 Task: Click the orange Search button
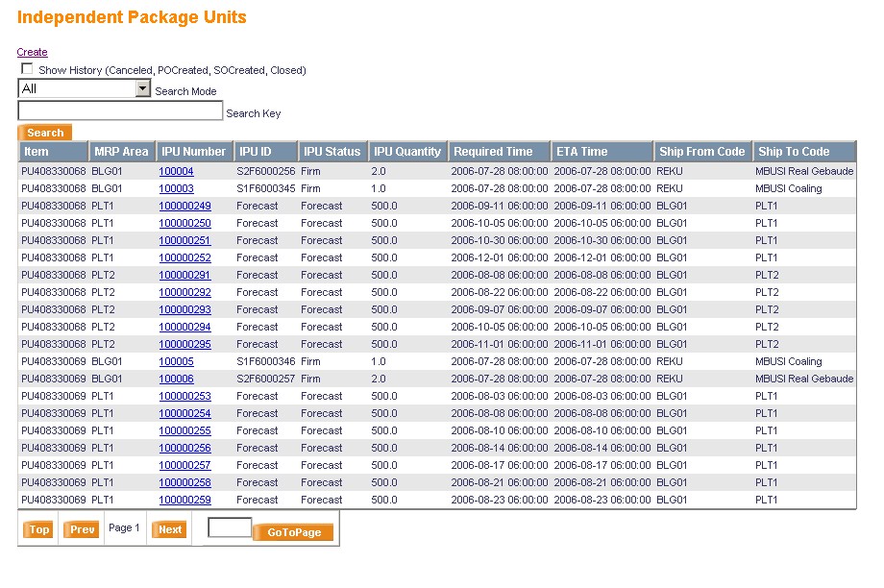tap(45, 133)
